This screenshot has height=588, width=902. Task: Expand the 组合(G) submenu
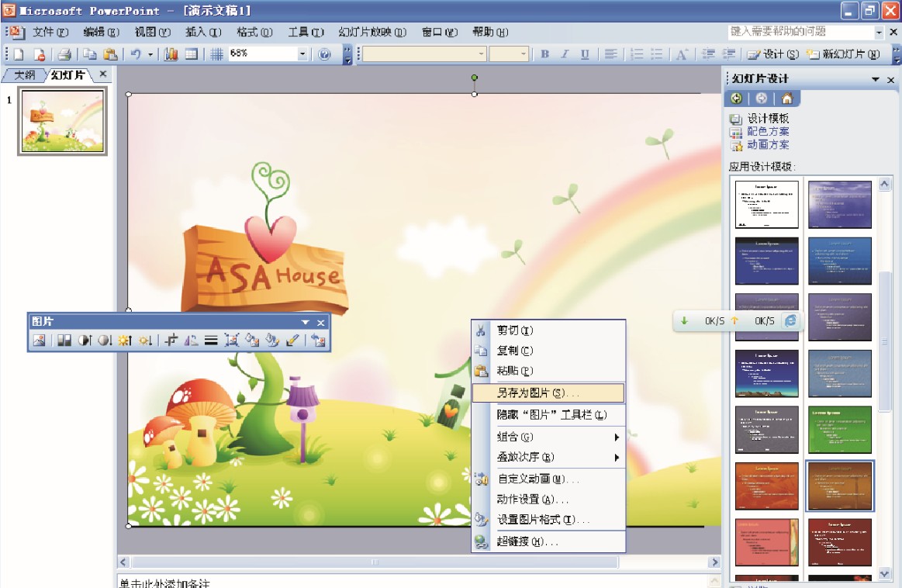617,438
